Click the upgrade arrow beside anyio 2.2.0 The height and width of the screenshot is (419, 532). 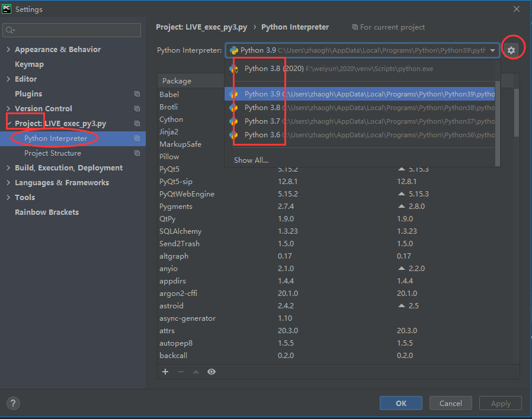[x=402, y=268]
